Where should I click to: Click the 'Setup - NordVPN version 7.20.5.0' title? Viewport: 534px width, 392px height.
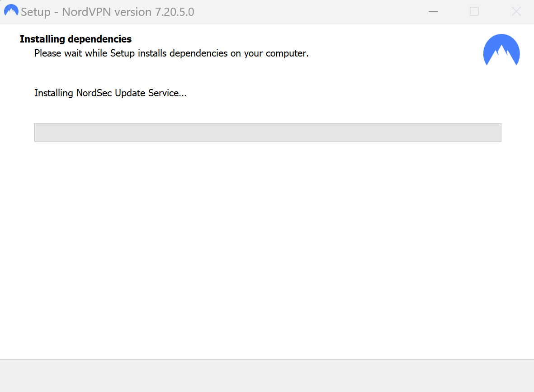[x=107, y=12]
